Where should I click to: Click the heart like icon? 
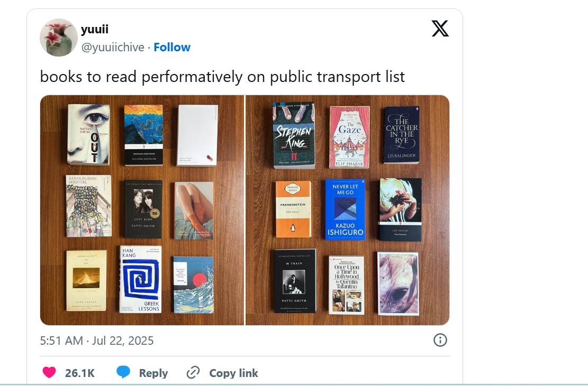49,373
